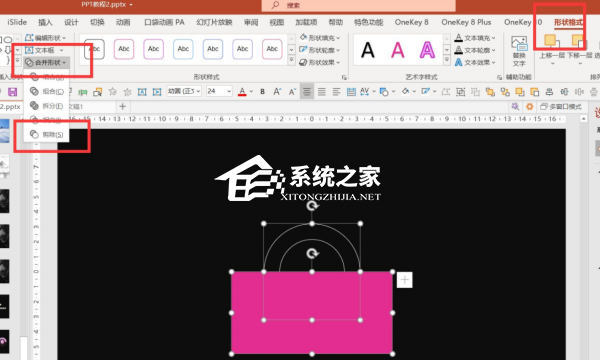Viewport: 600px width, 360px height.
Task: Click the red font color A icon
Action: point(242,91)
